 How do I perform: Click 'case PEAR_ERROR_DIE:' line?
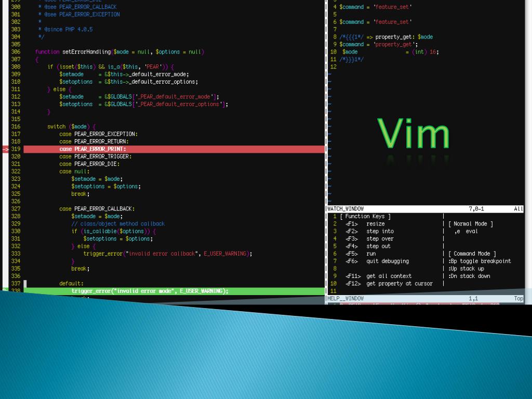89,164
